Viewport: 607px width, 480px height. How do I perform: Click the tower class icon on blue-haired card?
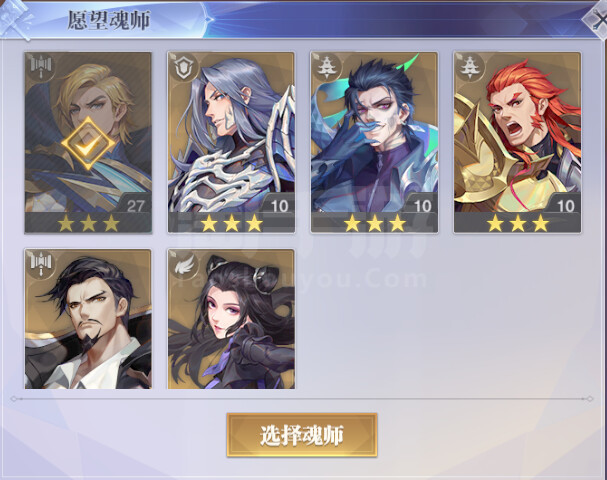pyautogui.click(x=327, y=67)
